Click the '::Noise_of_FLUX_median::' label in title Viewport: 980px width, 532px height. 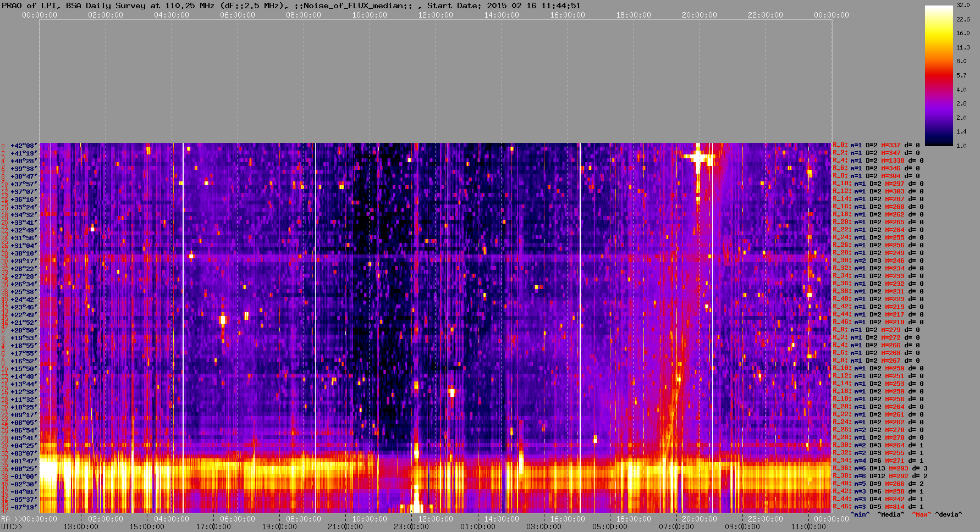tap(353, 5)
